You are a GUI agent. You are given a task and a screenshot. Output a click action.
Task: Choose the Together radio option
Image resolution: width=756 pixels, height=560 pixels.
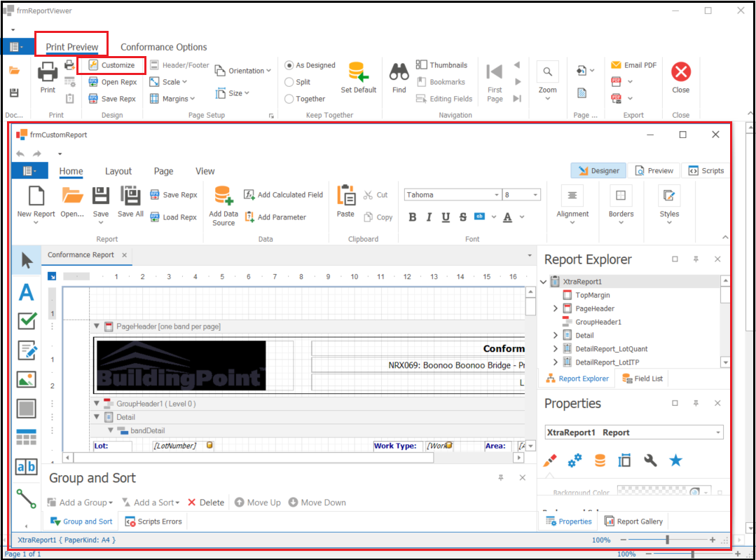click(289, 99)
